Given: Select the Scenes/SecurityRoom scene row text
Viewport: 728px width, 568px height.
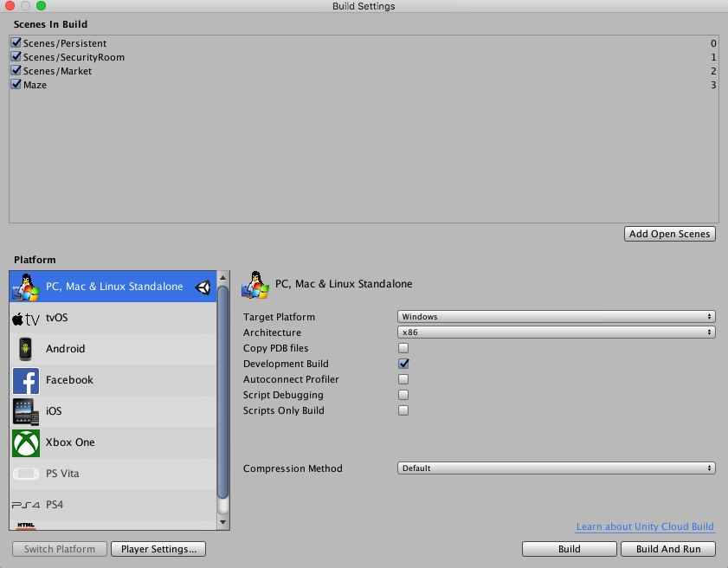Looking at the screenshot, I should click(x=74, y=57).
